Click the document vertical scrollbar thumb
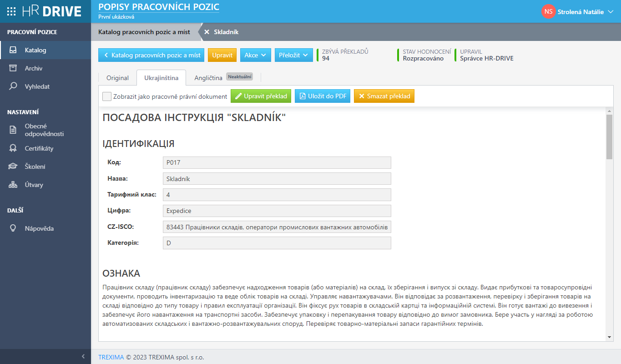621x364 pixels. click(x=609, y=136)
